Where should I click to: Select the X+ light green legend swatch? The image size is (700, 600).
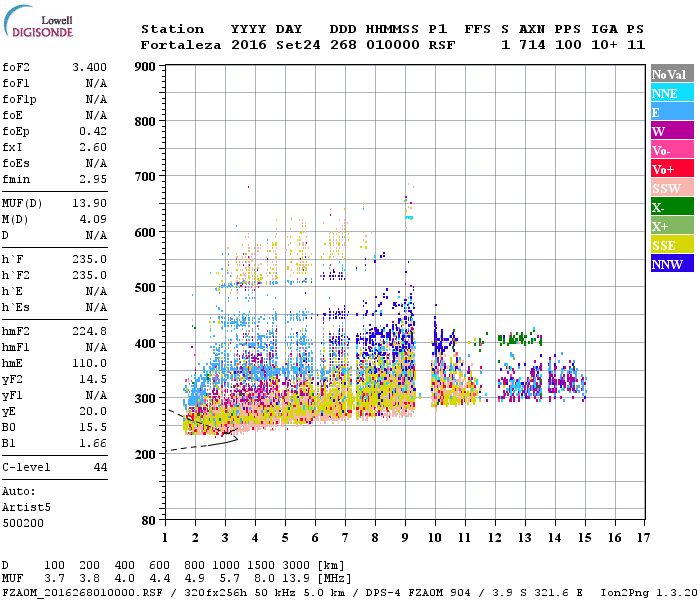point(672,225)
